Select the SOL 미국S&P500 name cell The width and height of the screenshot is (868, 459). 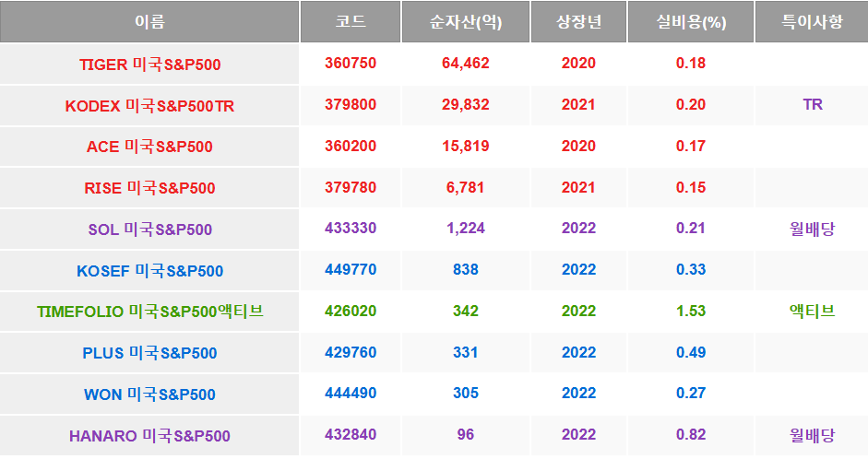tap(149, 229)
